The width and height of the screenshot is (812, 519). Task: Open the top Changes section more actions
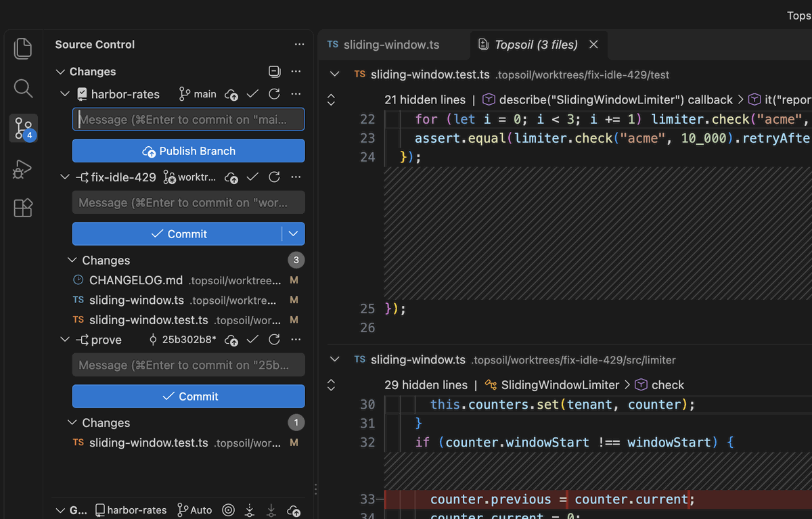[296, 72]
